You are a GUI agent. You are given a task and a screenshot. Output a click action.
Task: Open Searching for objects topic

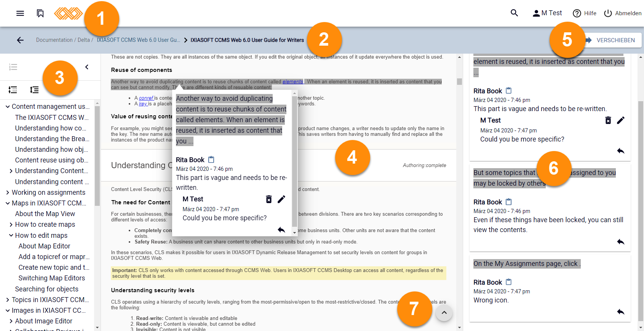[x=47, y=289]
